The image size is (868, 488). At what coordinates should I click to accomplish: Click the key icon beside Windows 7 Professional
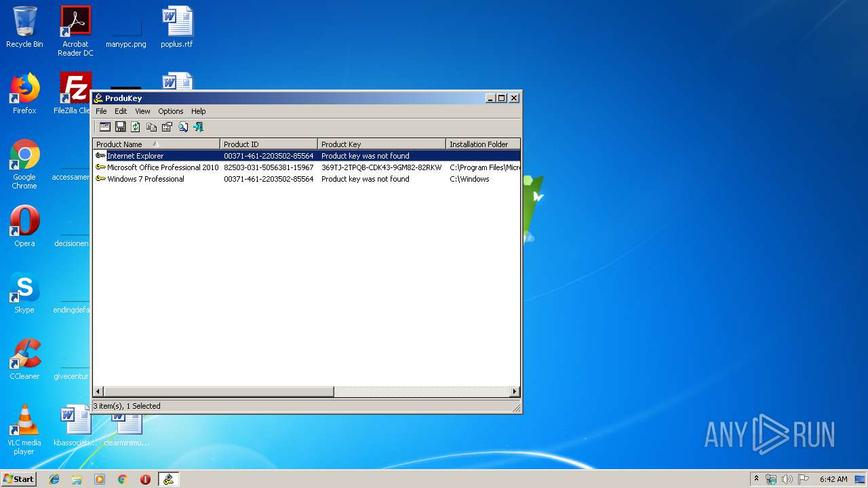[100, 179]
